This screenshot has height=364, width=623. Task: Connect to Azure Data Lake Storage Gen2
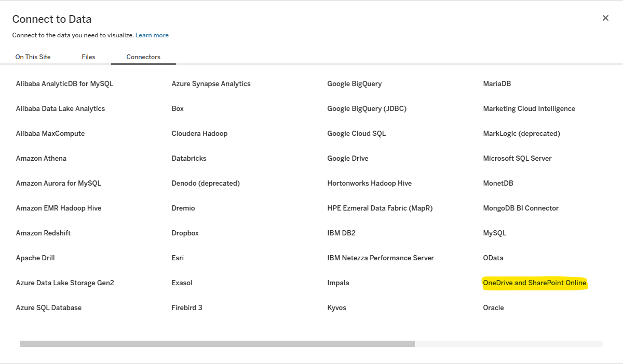point(64,283)
